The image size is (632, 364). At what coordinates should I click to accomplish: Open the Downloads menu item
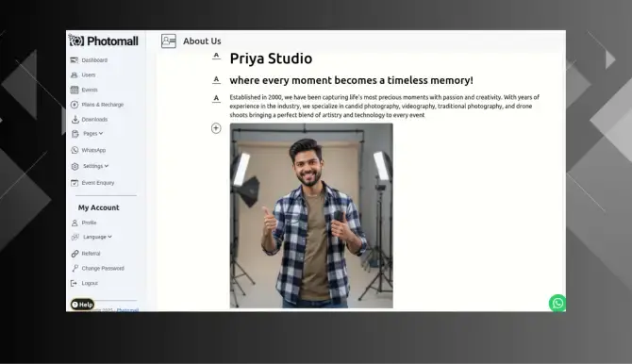coord(94,120)
